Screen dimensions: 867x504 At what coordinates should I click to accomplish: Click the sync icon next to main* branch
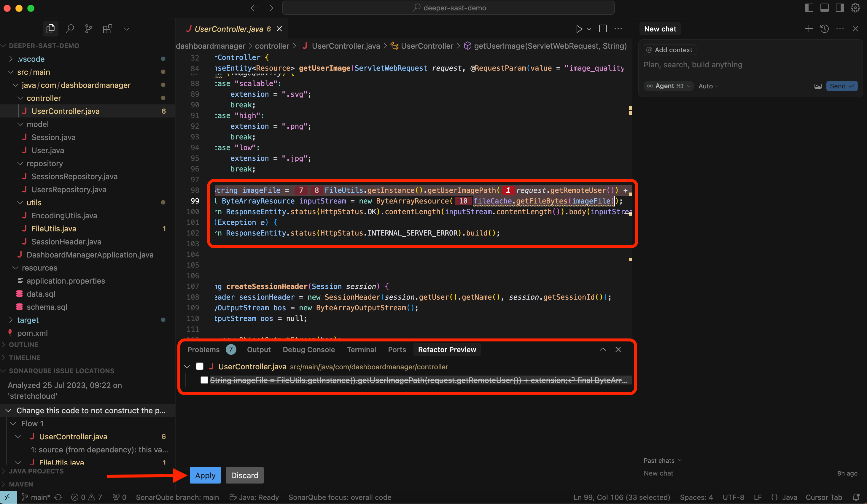click(58, 497)
